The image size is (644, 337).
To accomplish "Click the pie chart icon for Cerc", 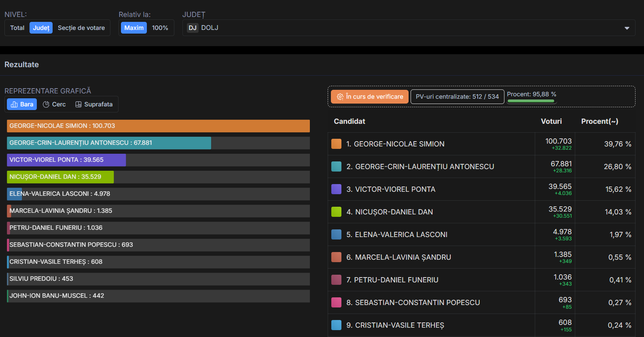I will point(46,104).
